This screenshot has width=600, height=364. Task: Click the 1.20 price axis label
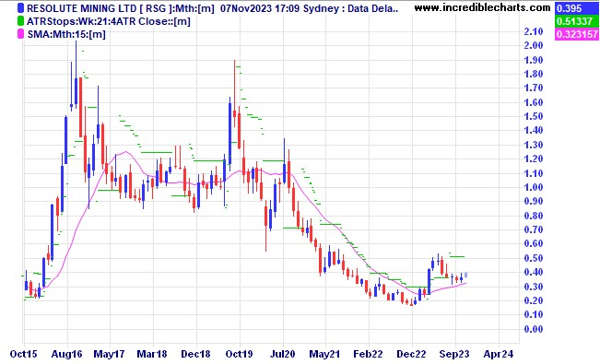tap(534, 159)
